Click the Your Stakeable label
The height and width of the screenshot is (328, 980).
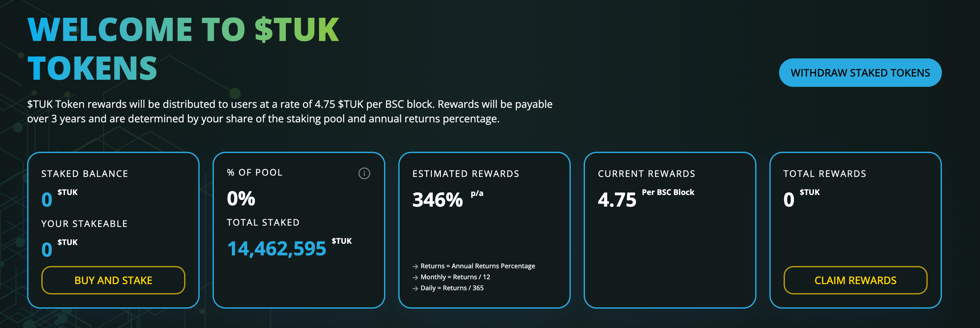[x=84, y=223]
